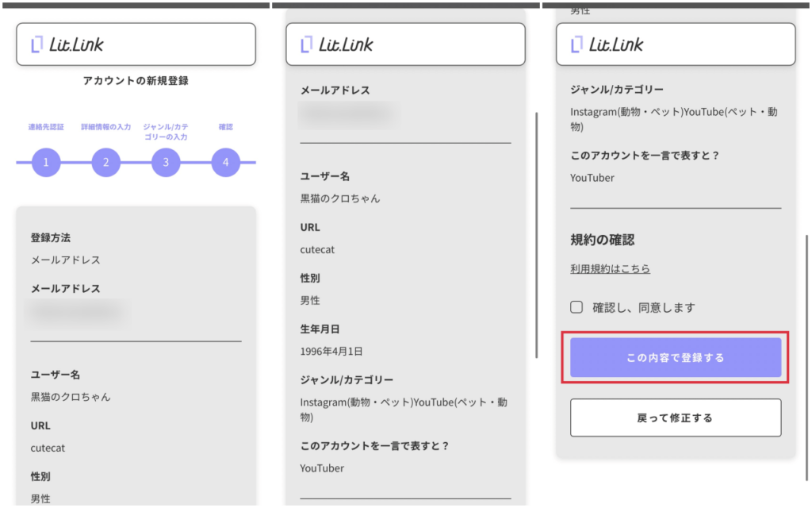The image size is (812, 508).
Task: Click the Lit.Link logo in the right panel
Action: tap(607, 44)
